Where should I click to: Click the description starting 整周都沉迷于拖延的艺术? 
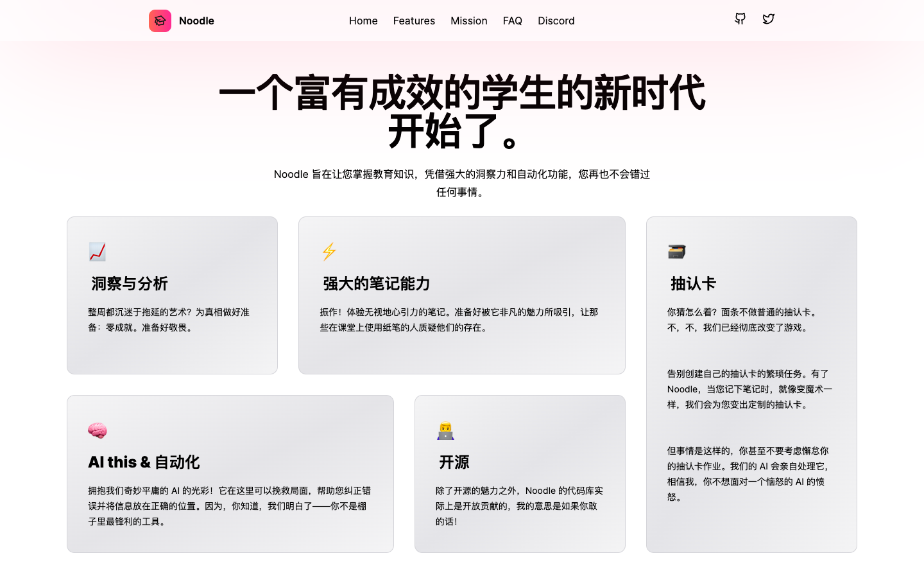click(169, 320)
